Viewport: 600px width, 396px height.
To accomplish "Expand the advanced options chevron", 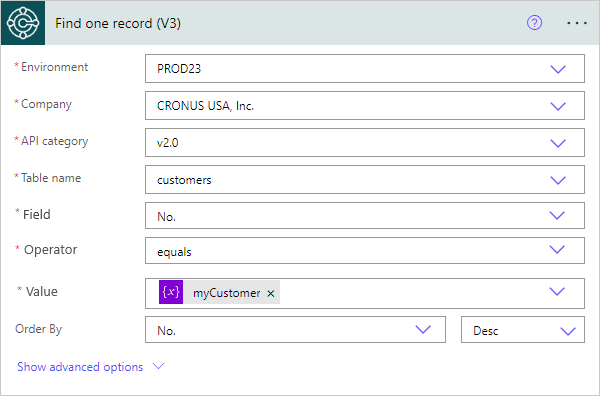I will click(x=158, y=366).
